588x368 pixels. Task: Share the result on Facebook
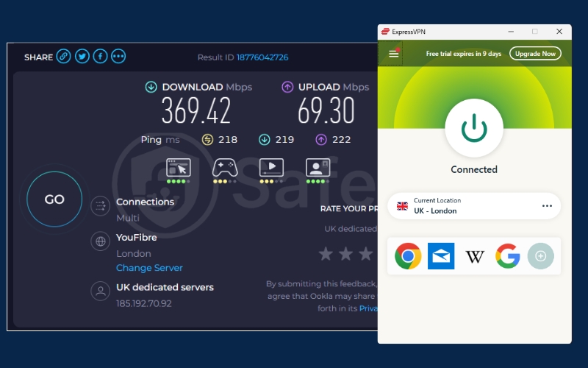[x=100, y=57]
